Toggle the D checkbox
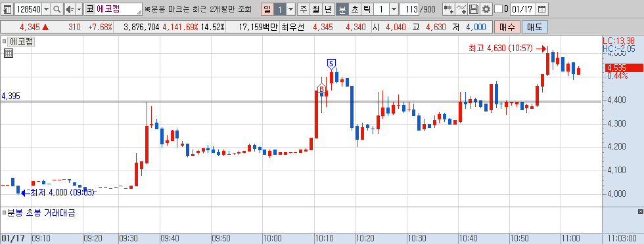 pyautogui.click(x=498, y=9)
